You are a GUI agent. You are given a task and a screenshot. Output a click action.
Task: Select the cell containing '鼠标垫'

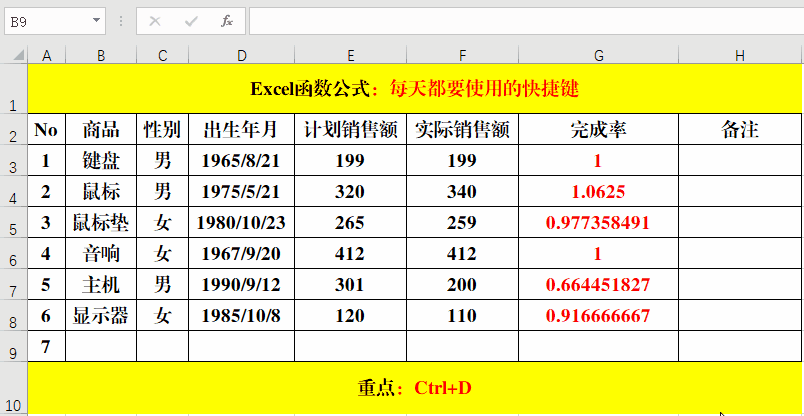[101, 223]
